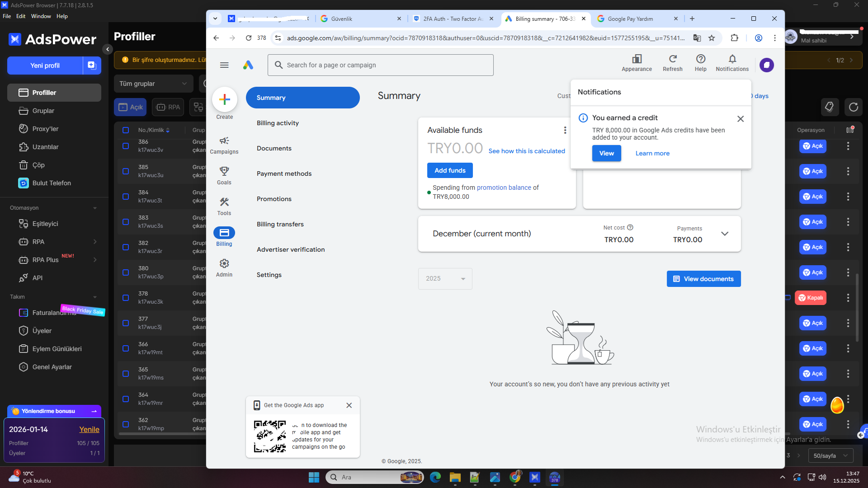This screenshot has height=488, width=868.
Task: Click the Yeni profil button
Action: 45,66
